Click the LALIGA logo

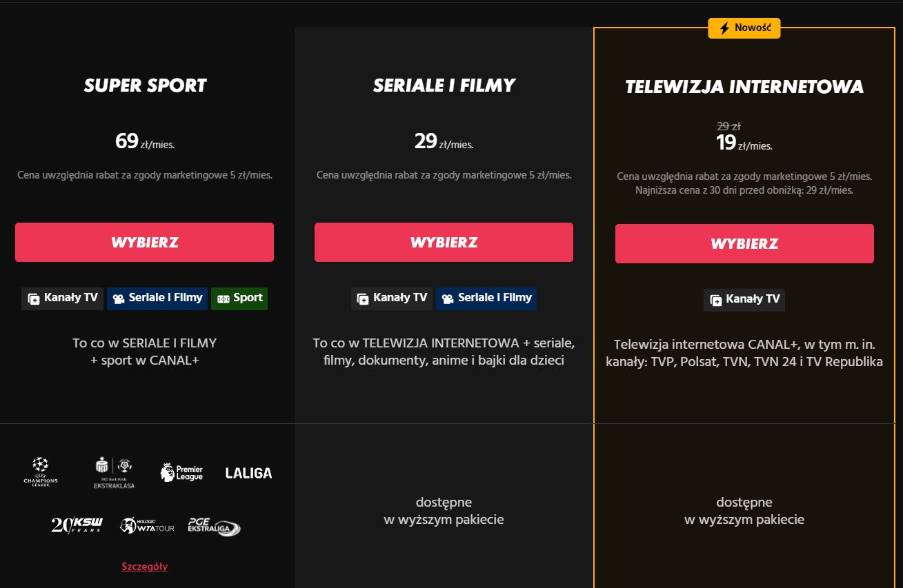[247, 473]
